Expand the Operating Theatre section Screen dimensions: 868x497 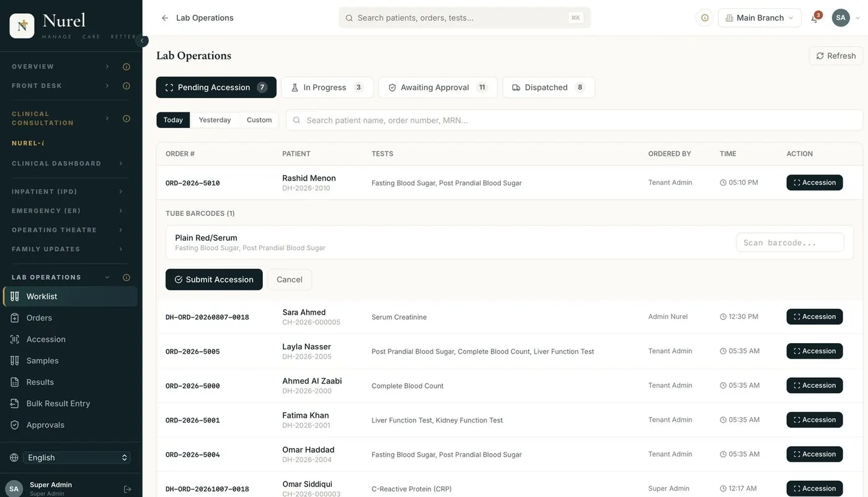(x=121, y=230)
